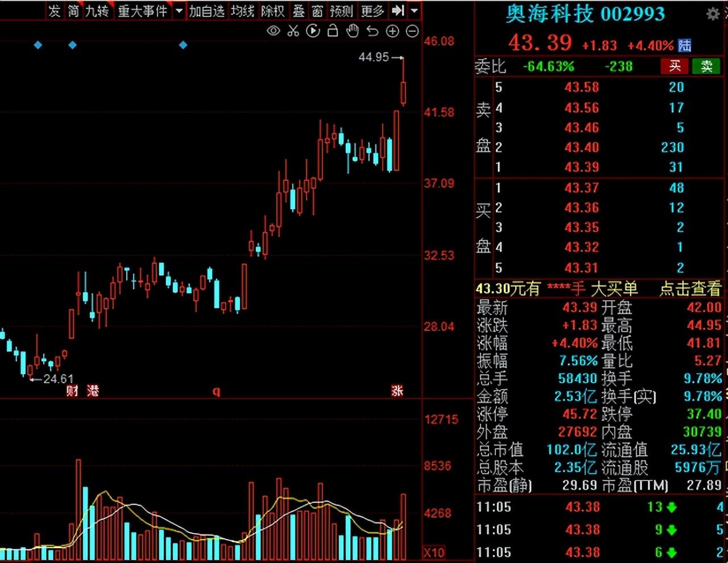728x563 pixels.
Task: Toggle the 均线 moving average display
Action: (242, 11)
